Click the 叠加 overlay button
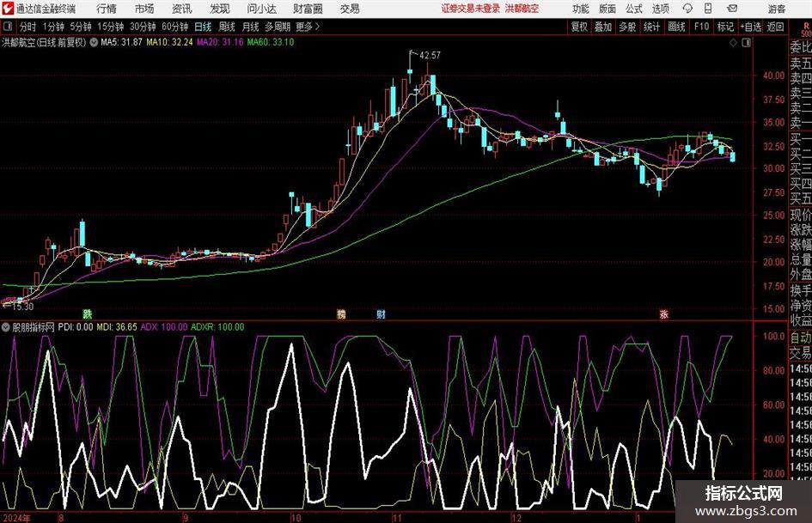The width and height of the screenshot is (812, 523). [603, 27]
